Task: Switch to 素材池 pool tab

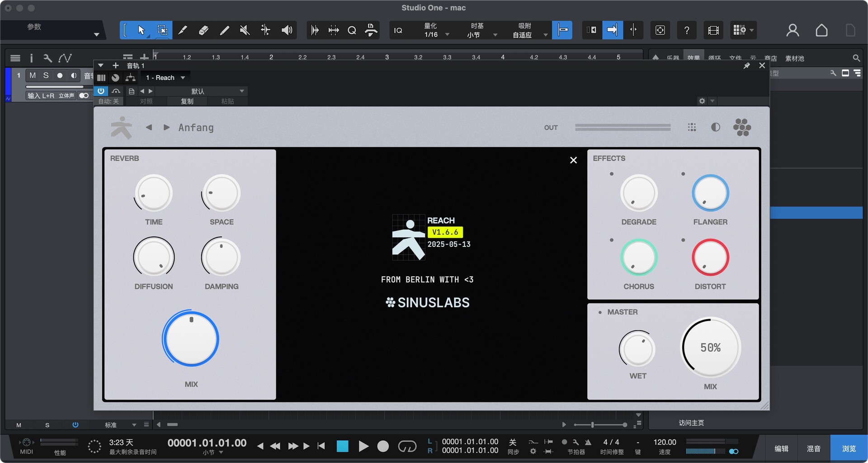Action: (x=794, y=58)
